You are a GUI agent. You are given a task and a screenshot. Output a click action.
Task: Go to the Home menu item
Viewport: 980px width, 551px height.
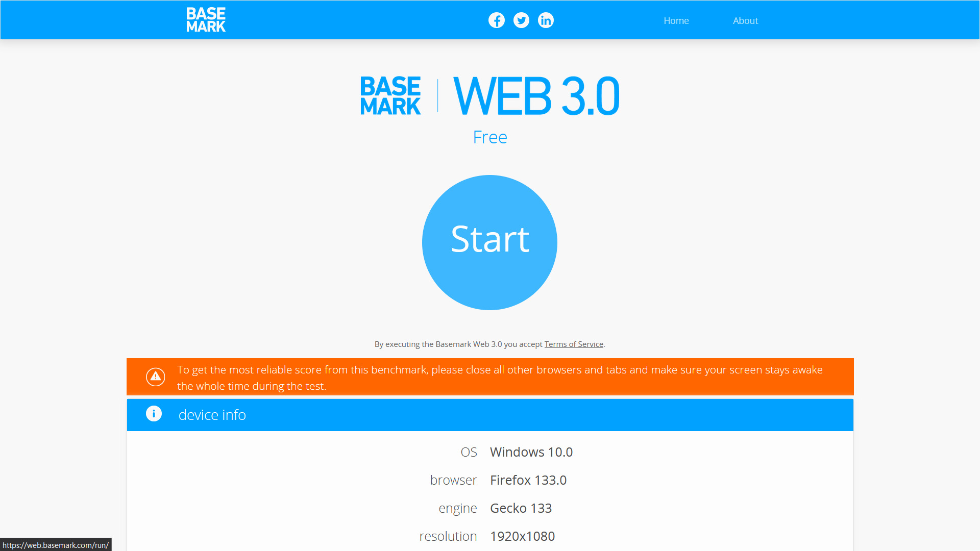coord(676,21)
